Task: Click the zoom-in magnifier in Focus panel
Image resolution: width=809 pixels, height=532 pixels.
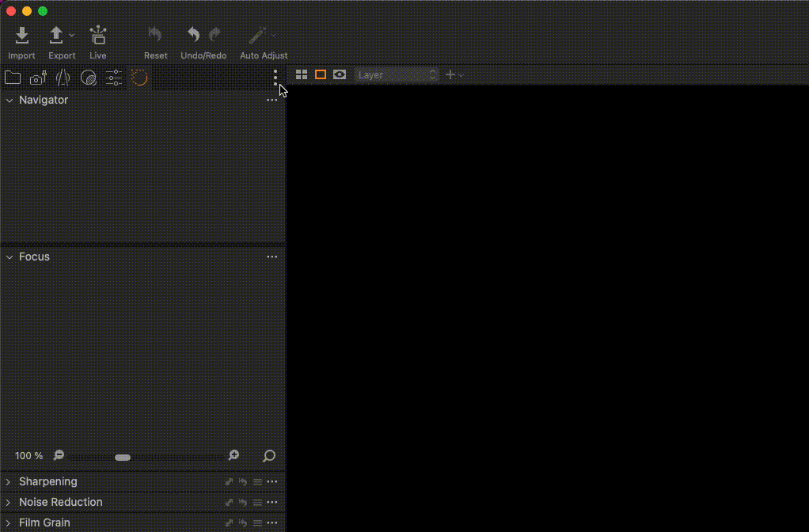Action: click(x=234, y=455)
